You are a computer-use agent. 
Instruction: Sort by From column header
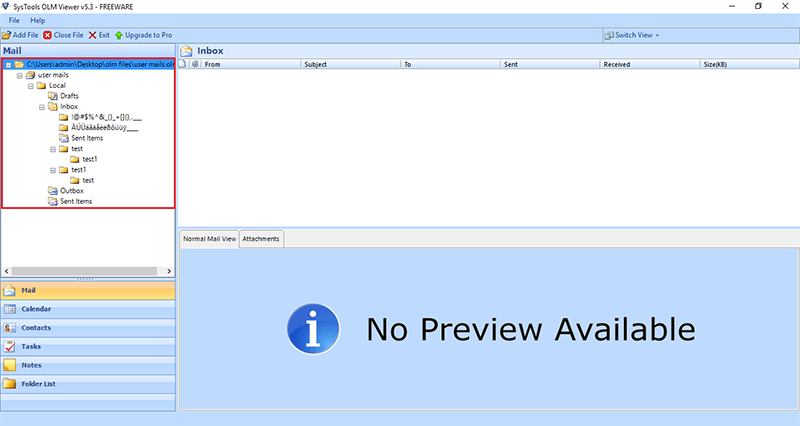pos(251,64)
